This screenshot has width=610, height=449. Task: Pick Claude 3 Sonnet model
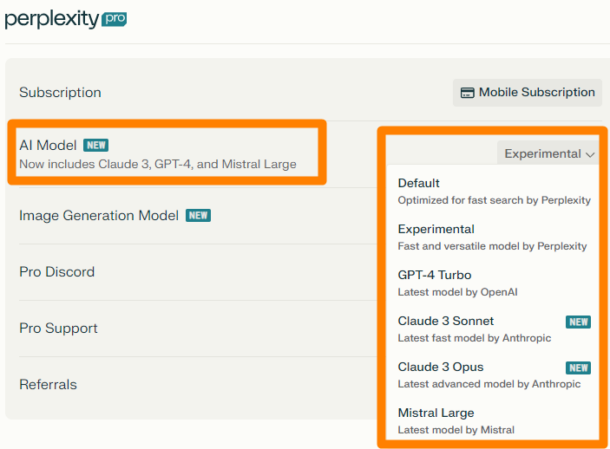click(494, 329)
